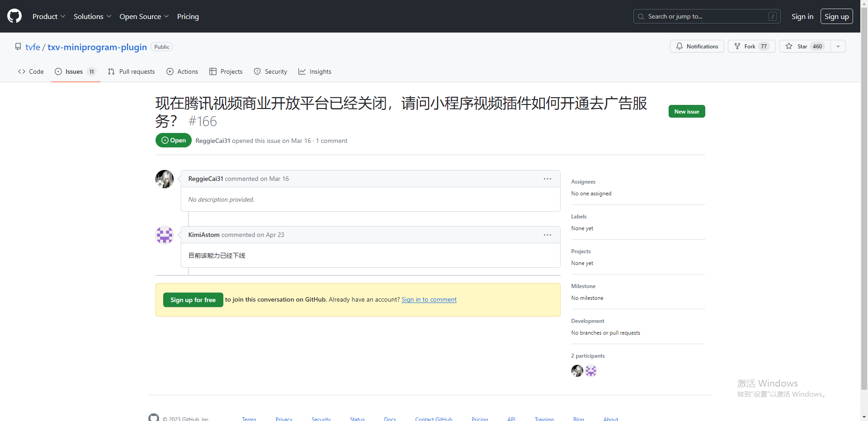Click ReggieCai31's avatar beside first comment
The height and width of the screenshot is (421, 868).
pos(165,179)
